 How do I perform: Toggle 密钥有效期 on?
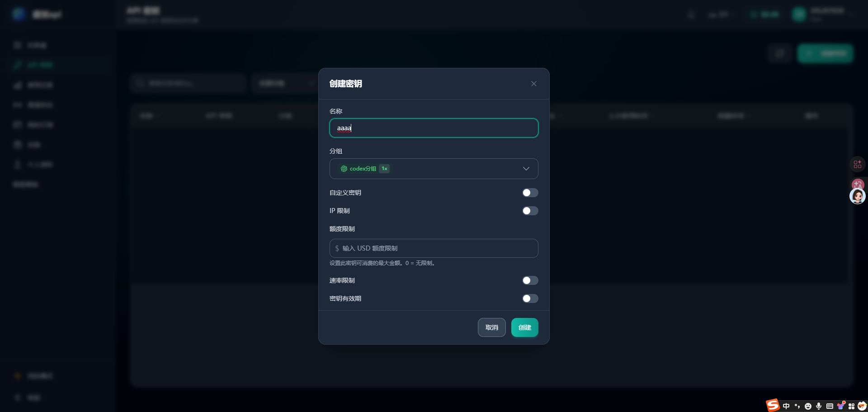point(530,298)
